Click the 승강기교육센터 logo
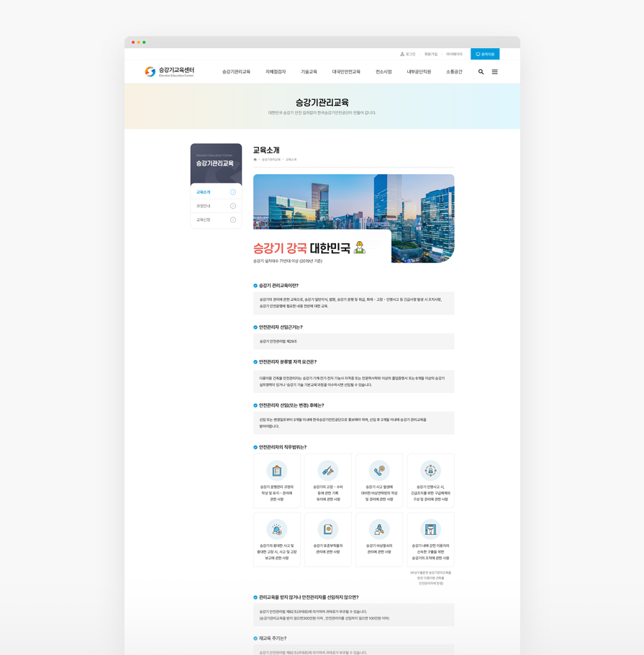The width and height of the screenshot is (644, 655). coord(170,71)
